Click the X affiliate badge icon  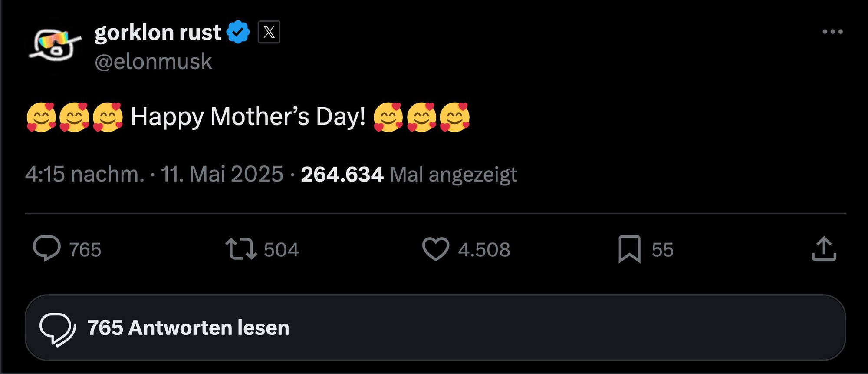click(x=269, y=32)
